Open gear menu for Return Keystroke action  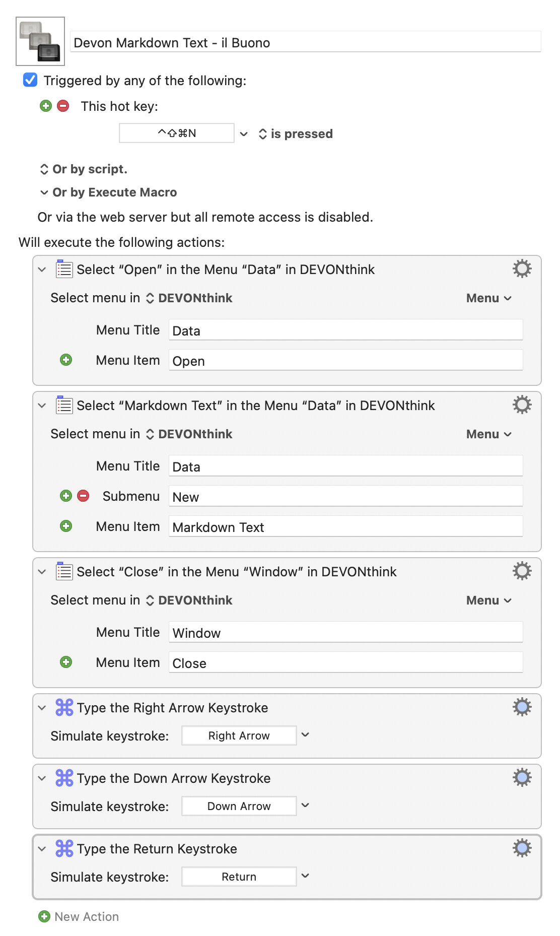[522, 848]
